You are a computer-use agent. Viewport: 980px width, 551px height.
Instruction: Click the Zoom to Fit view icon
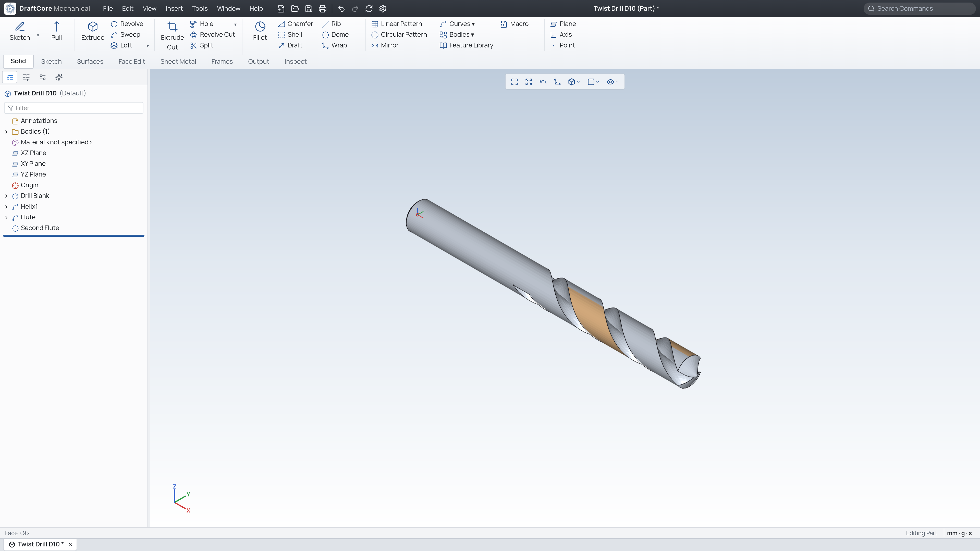pos(514,82)
